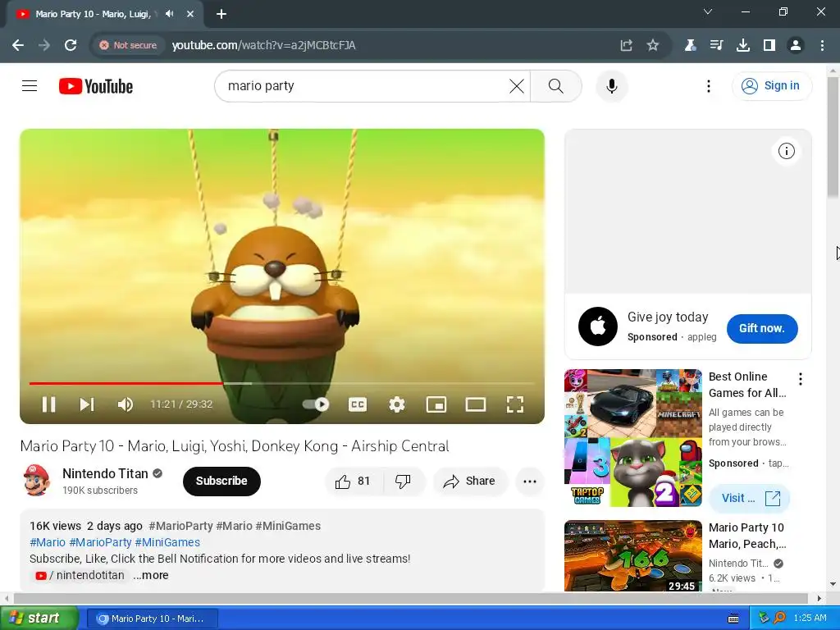Image resolution: width=840 pixels, height=630 pixels.
Task: Open #MarioParty blue hashtag link
Action: (x=100, y=542)
